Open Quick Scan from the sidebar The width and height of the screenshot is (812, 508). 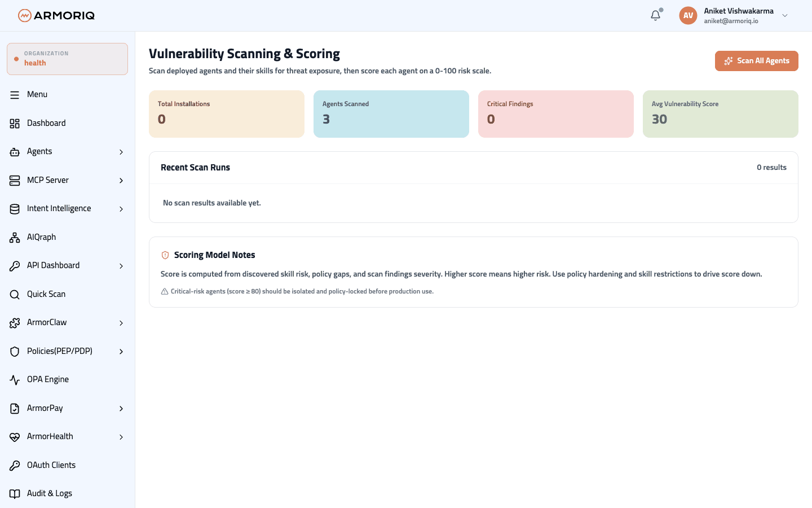(x=67, y=294)
